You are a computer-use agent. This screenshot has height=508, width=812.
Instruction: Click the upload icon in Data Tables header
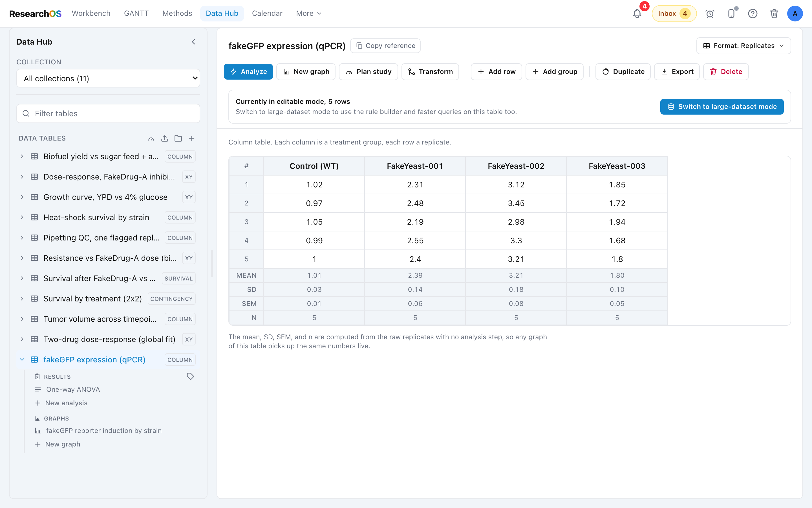click(x=164, y=138)
